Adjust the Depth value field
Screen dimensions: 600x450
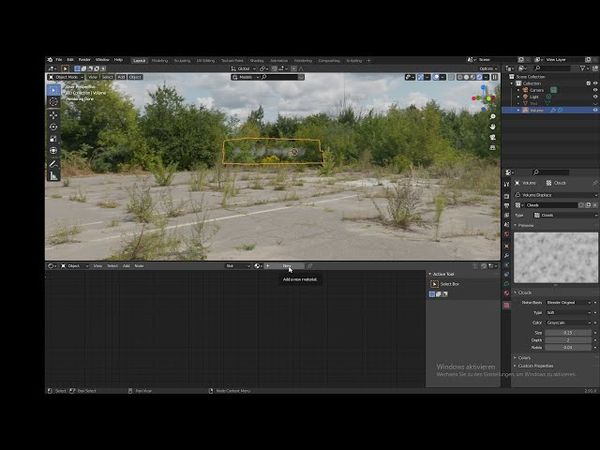569,340
